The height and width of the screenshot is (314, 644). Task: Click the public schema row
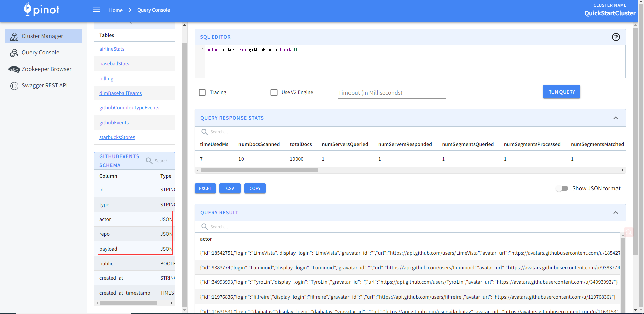[x=135, y=264]
